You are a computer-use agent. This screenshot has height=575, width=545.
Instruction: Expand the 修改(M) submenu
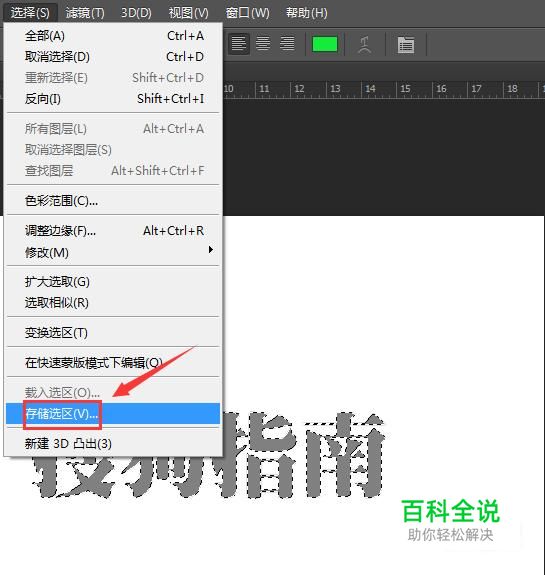pyautogui.click(x=113, y=252)
